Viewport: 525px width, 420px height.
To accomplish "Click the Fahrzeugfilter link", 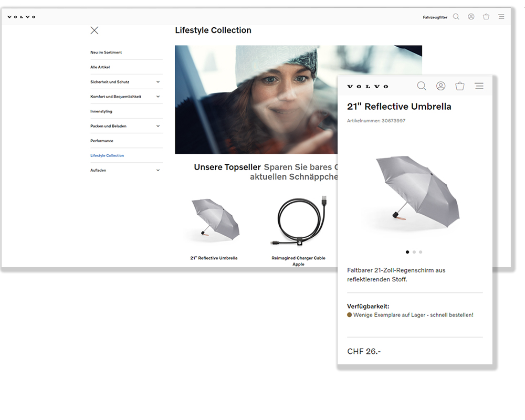I will 435,17.
